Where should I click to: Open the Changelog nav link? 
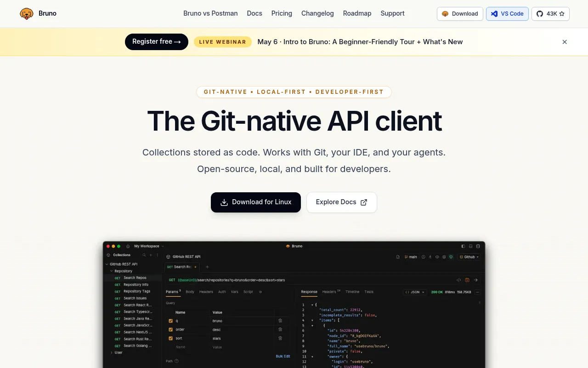pos(317,13)
